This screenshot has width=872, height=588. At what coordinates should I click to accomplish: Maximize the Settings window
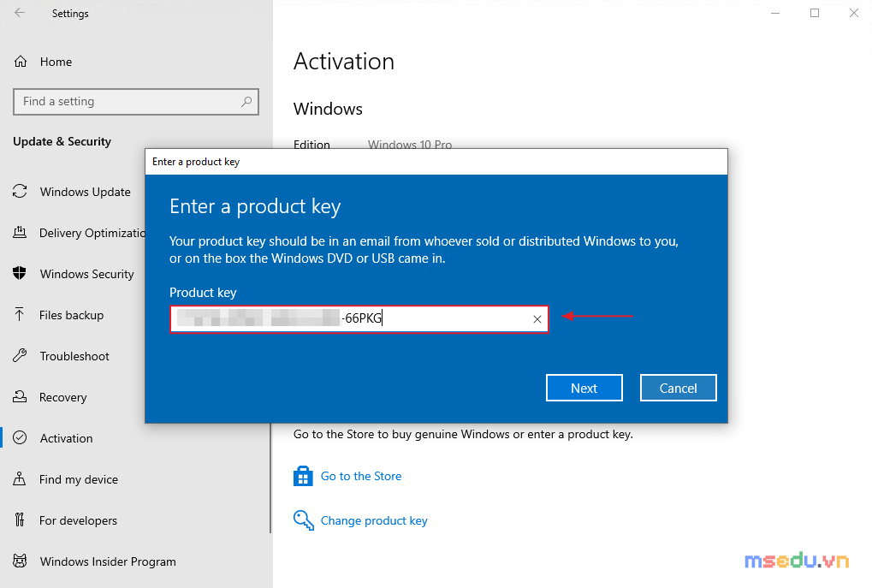815,13
